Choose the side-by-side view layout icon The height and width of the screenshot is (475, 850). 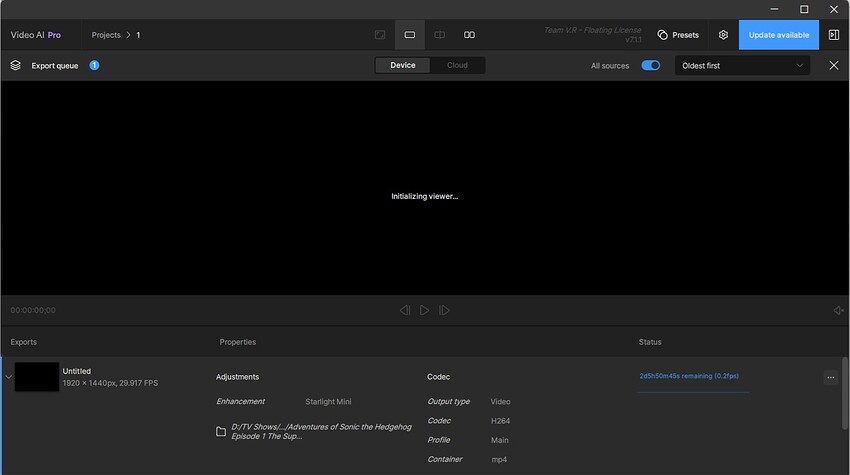point(469,35)
